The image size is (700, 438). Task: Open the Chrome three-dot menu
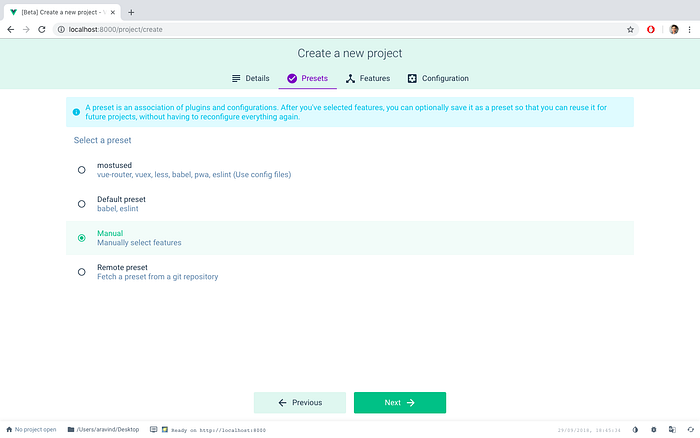coord(689,29)
